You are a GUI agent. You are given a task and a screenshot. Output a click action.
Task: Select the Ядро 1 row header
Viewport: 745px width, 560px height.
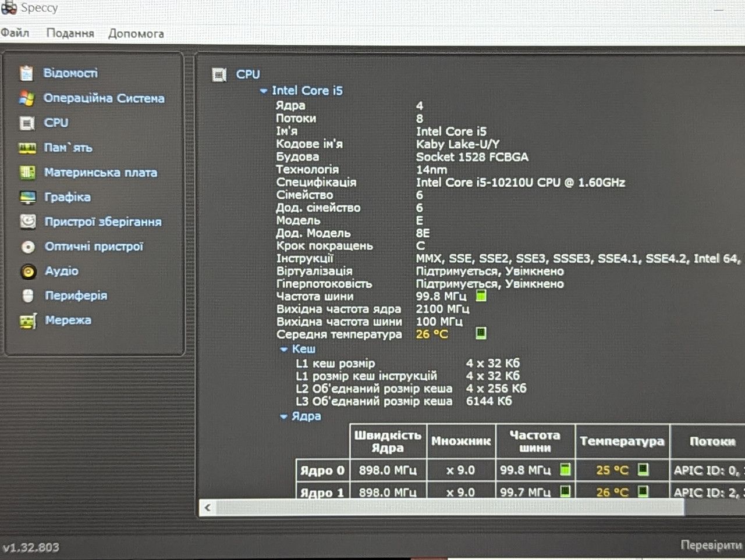(x=322, y=491)
